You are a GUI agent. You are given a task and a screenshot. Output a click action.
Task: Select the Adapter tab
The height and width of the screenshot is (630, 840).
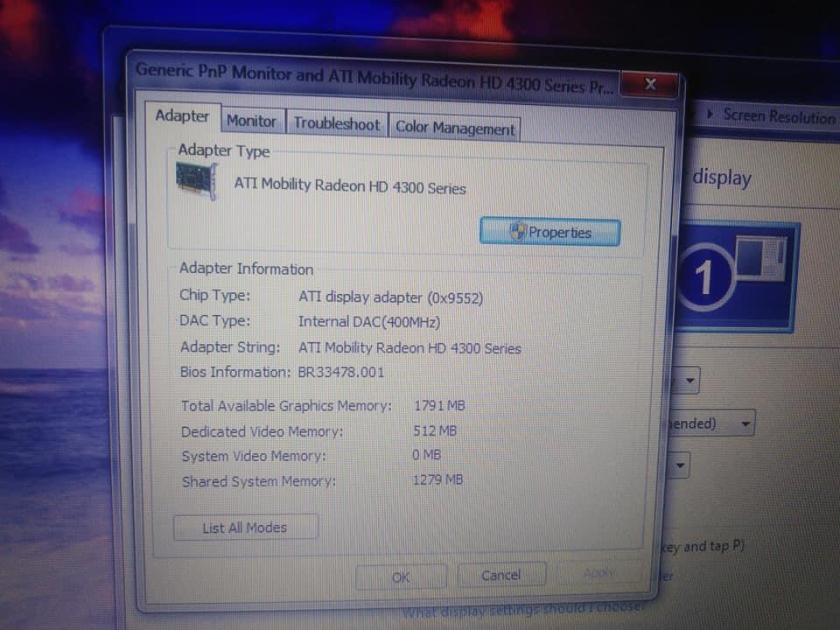(182, 116)
